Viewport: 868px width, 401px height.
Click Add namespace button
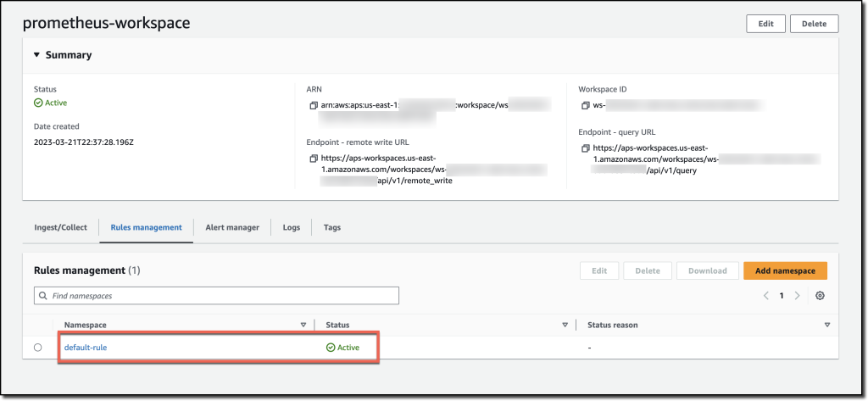785,270
